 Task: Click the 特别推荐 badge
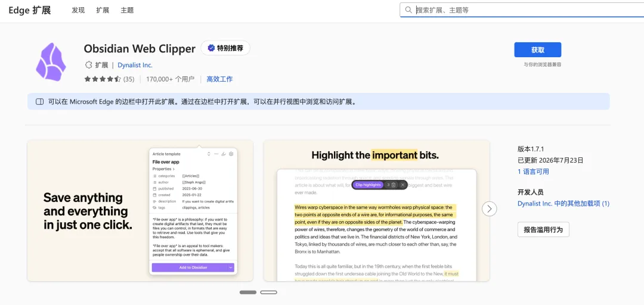pos(225,48)
